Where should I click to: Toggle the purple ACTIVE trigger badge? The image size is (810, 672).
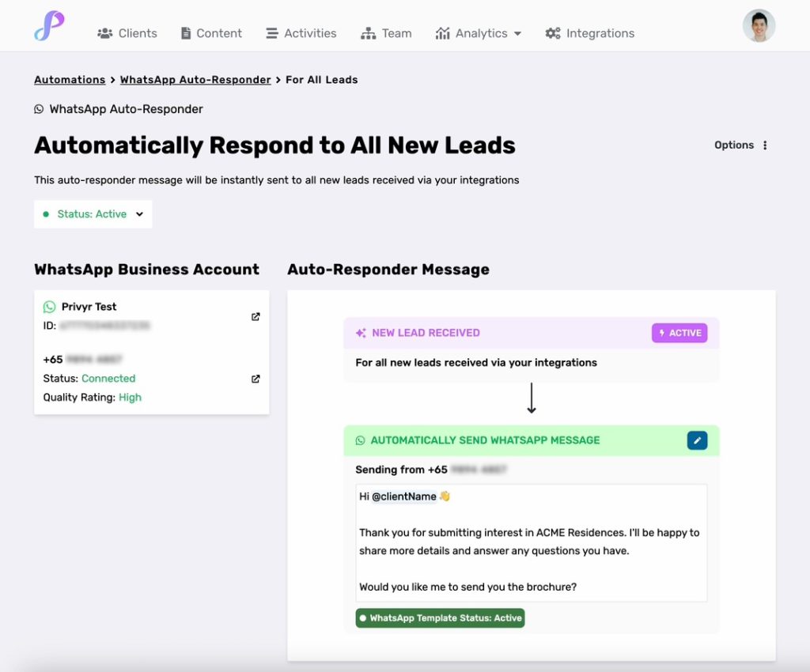(679, 333)
